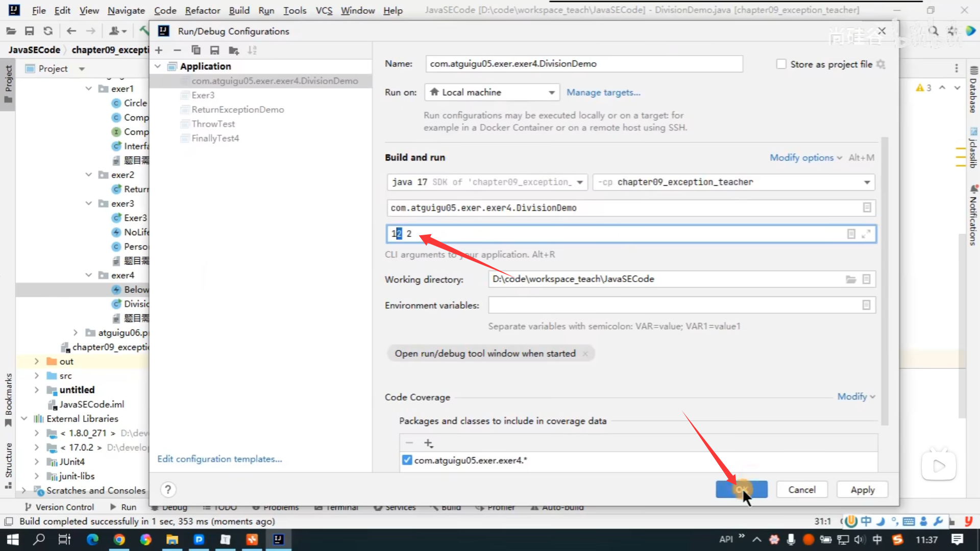Image resolution: width=980 pixels, height=551 pixels.
Task: Open the dialog help question mark
Action: point(168,490)
